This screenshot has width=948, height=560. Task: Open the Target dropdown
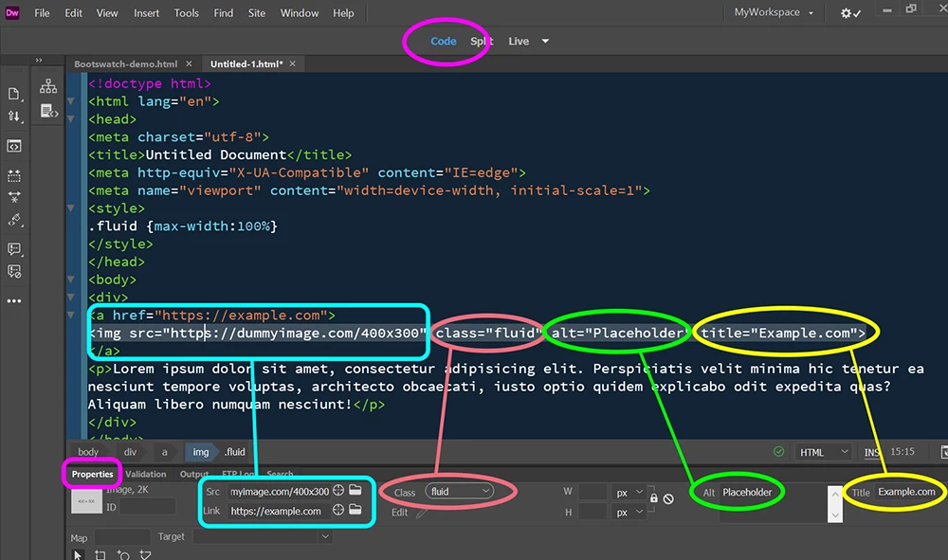263,535
